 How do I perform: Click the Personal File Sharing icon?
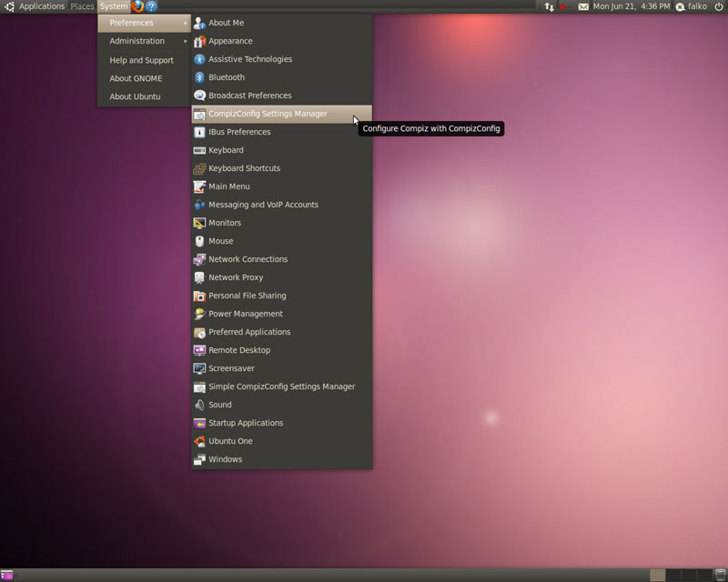(199, 296)
